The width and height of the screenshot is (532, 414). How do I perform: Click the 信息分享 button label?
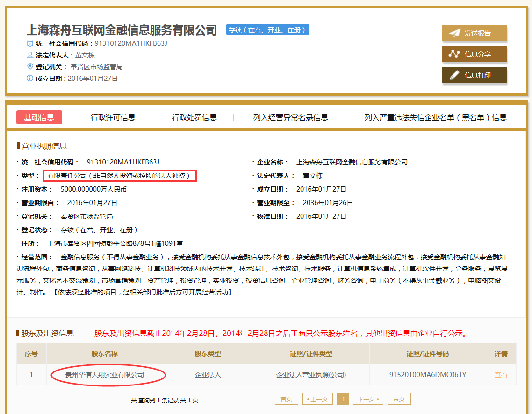pyautogui.click(x=477, y=54)
